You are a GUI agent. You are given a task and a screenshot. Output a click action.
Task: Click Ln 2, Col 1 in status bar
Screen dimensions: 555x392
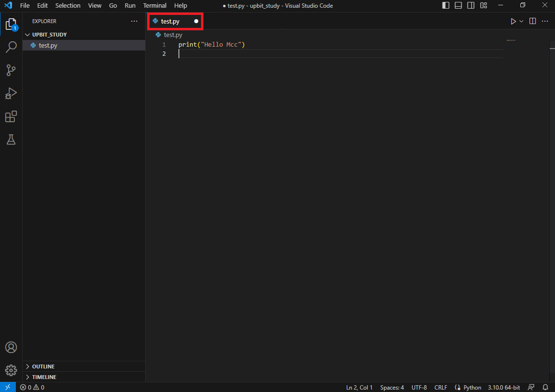[359, 387]
